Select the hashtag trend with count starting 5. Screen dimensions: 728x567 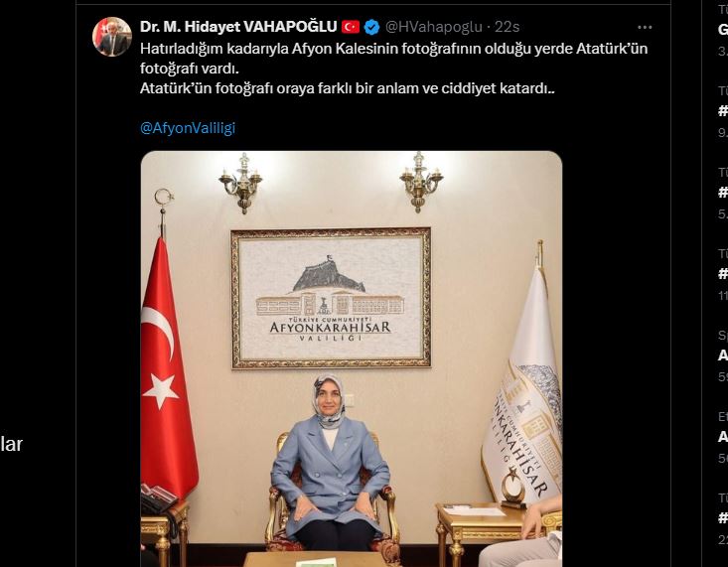[723, 193]
